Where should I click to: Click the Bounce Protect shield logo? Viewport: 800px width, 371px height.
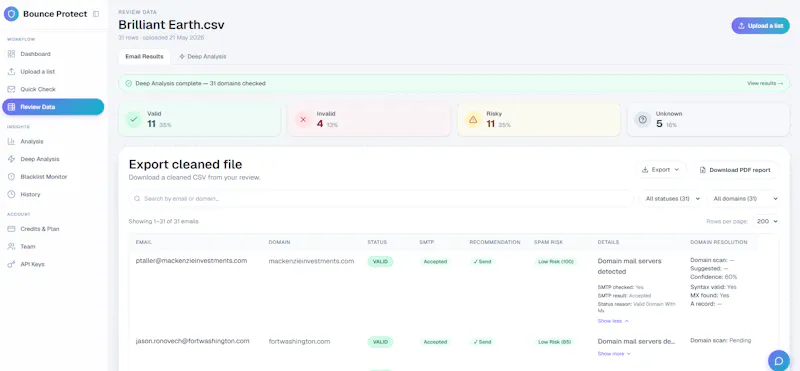[x=11, y=14]
